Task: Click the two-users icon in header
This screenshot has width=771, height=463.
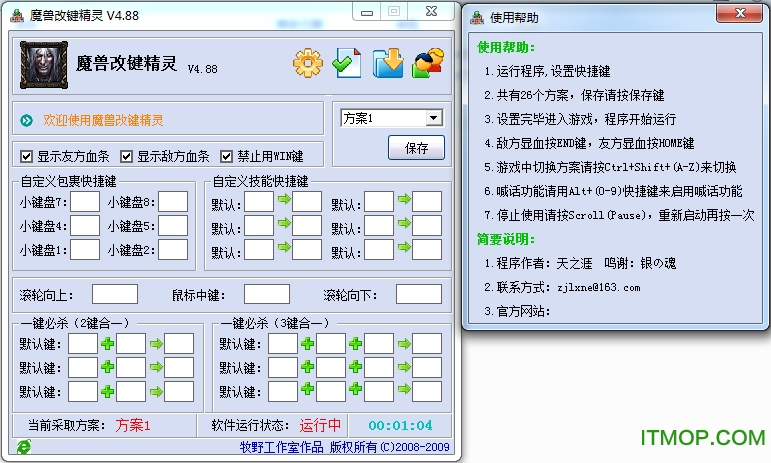Action: tap(428, 64)
